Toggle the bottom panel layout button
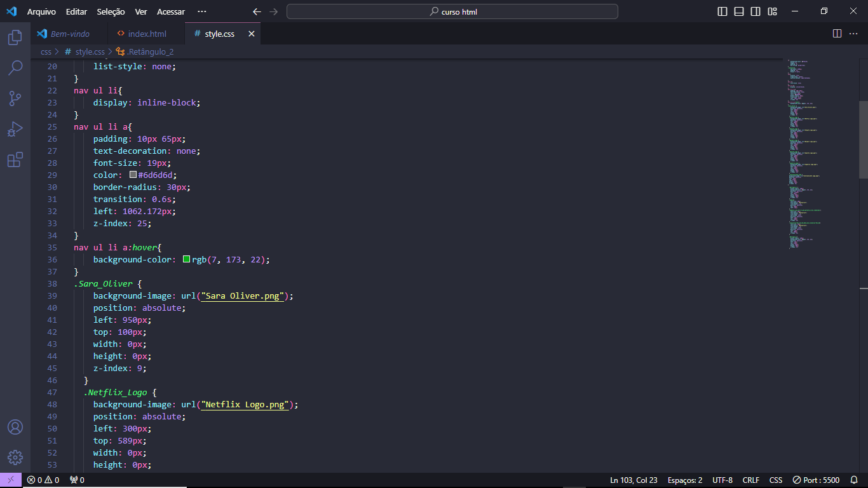The image size is (868, 488). 739,11
